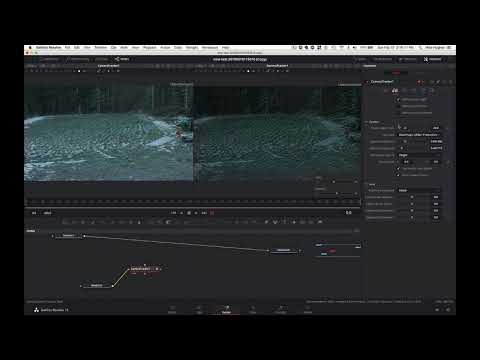Select the MediaOut1 node

tap(284, 250)
